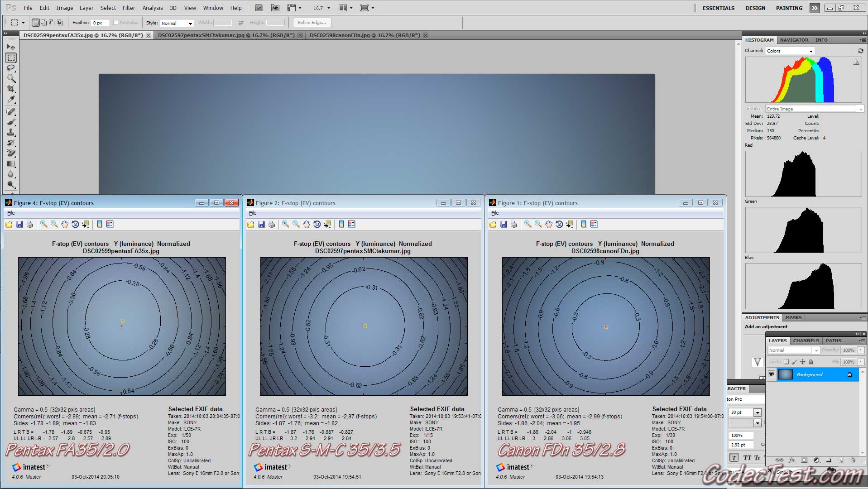Image resolution: width=868 pixels, height=489 pixels.
Task: Select the Eyedropper tool
Action: click(11, 99)
